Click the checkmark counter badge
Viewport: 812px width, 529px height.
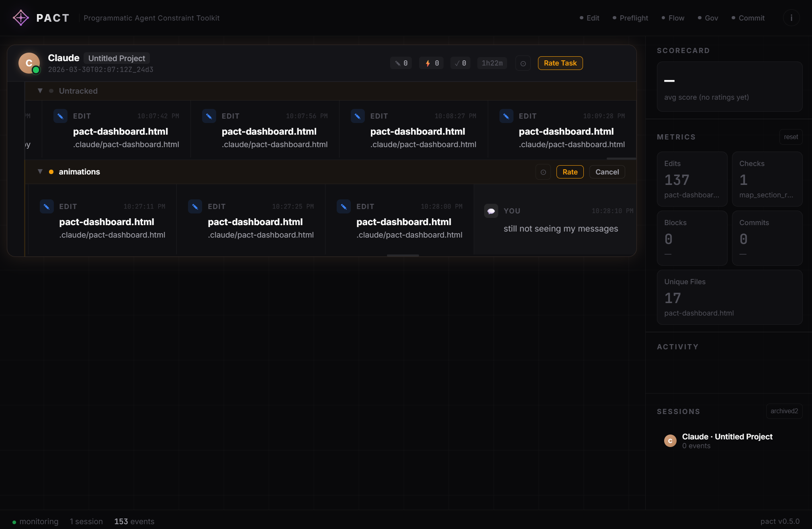[x=460, y=63]
